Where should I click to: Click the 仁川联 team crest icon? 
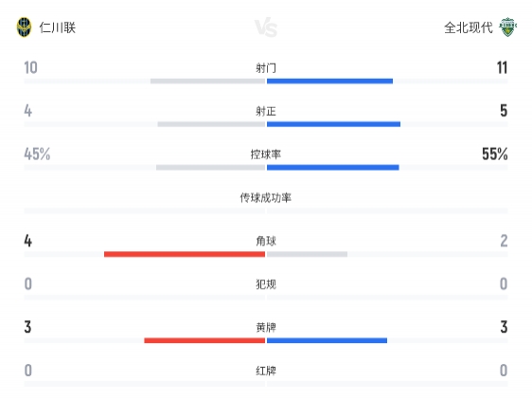pyautogui.click(x=24, y=27)
